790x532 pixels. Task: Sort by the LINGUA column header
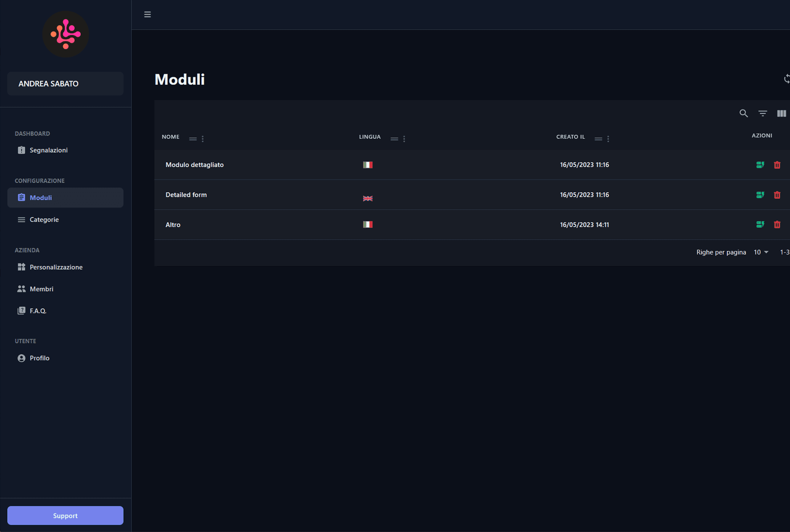[370, 137]
